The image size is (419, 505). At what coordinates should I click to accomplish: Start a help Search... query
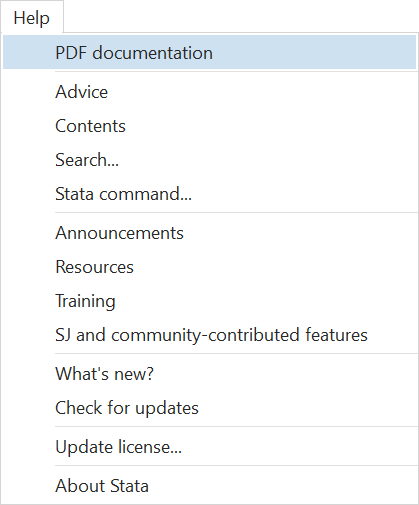tap(209, 160)
